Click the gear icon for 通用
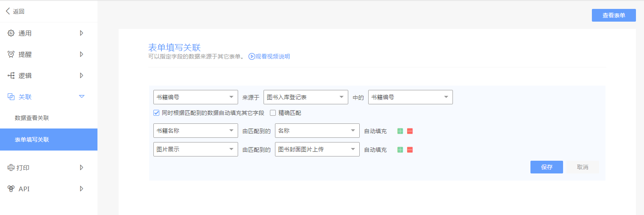This screenshot has height=215, width=644. click(x=11, y=33)
